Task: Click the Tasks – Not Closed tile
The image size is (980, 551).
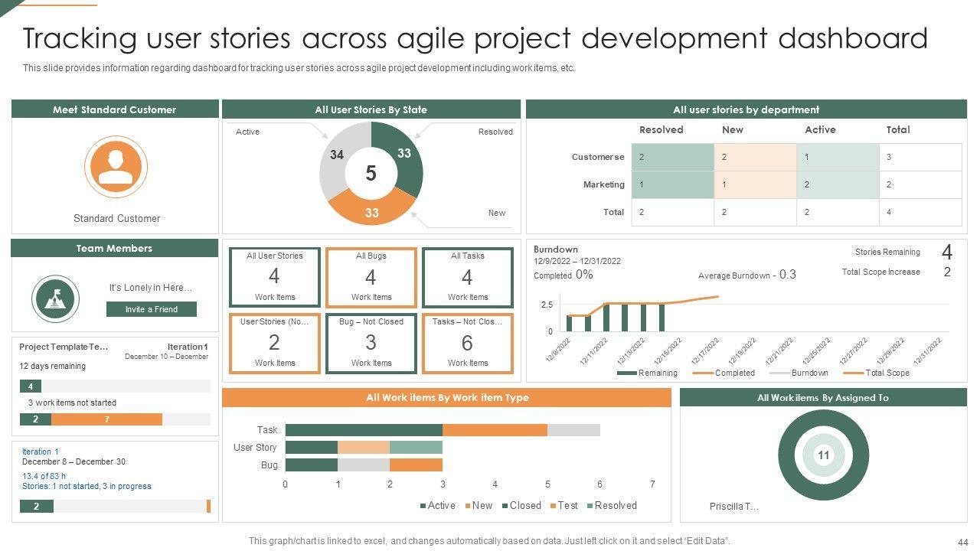Action: coord(467,342)
